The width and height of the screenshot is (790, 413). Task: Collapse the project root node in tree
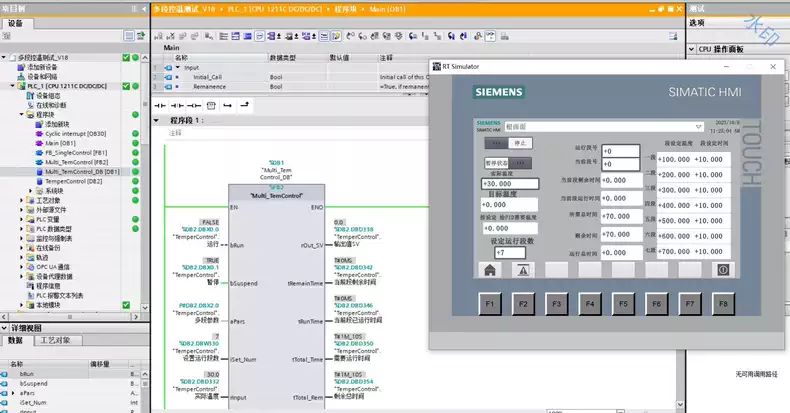pos(4,57)
